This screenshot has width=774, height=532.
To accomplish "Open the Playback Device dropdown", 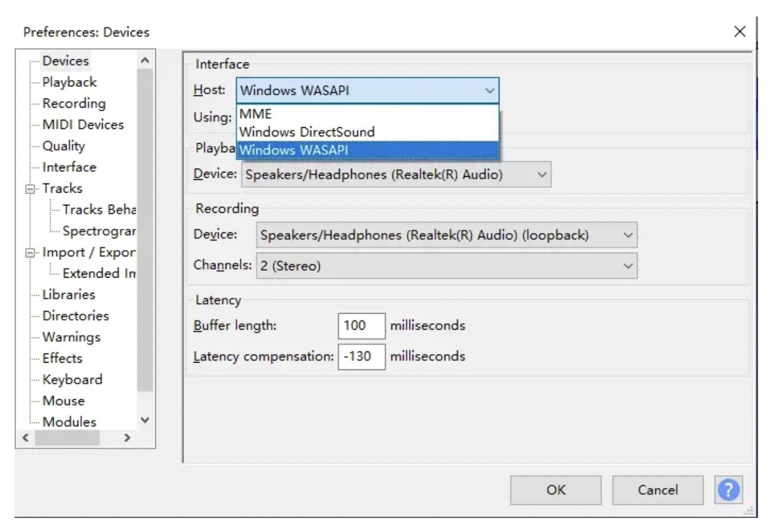I will (x=396, y=174).
